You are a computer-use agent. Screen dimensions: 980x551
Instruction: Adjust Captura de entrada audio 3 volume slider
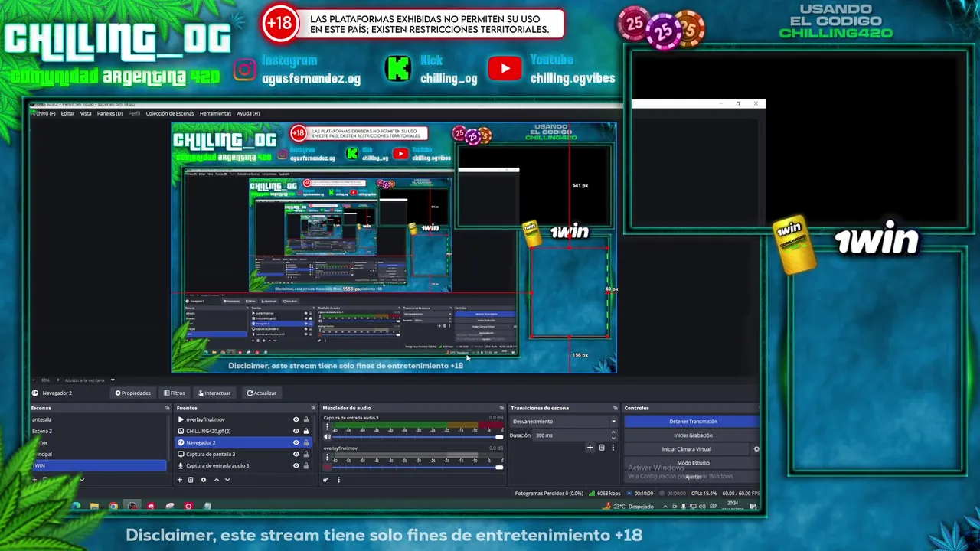pyautogui.click(x=417, y=437)
